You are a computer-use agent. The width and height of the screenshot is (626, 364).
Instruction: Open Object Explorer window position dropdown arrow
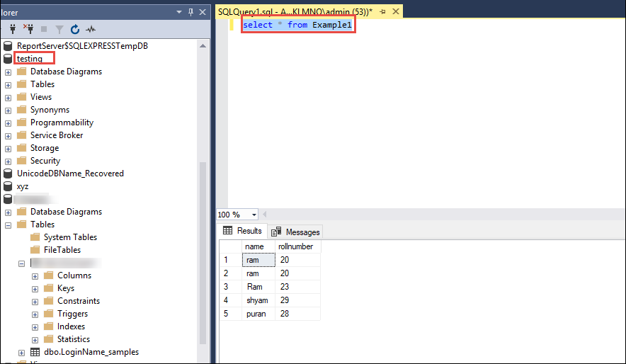pos(179,12)
